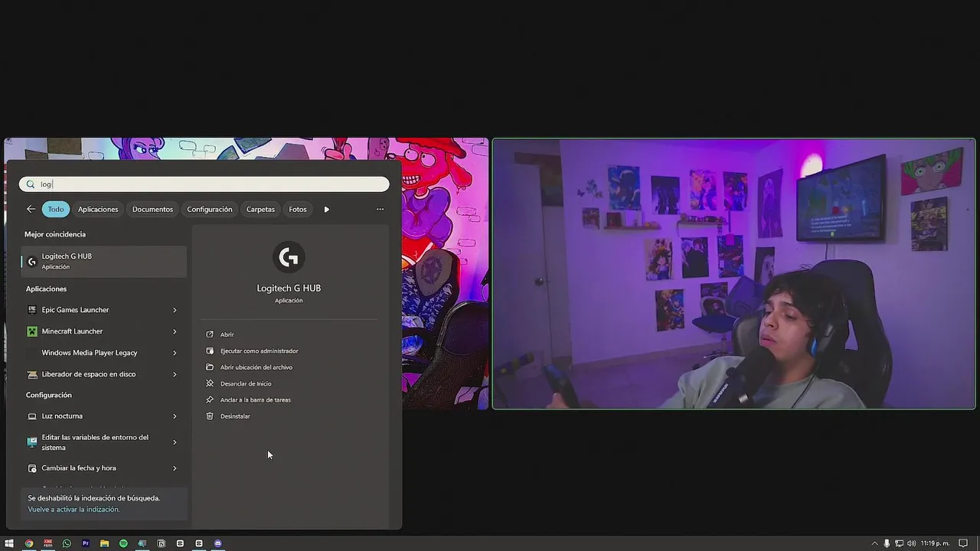Show hidden system tray icons
Viewport: 980px width, 551px height.
pyautogui.click(x=875, y=543)
